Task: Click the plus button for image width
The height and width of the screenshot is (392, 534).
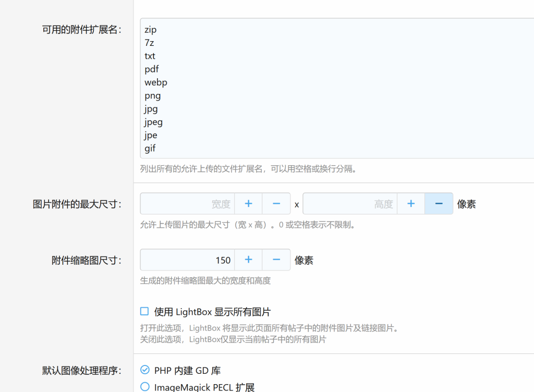Action: (248, 204)
